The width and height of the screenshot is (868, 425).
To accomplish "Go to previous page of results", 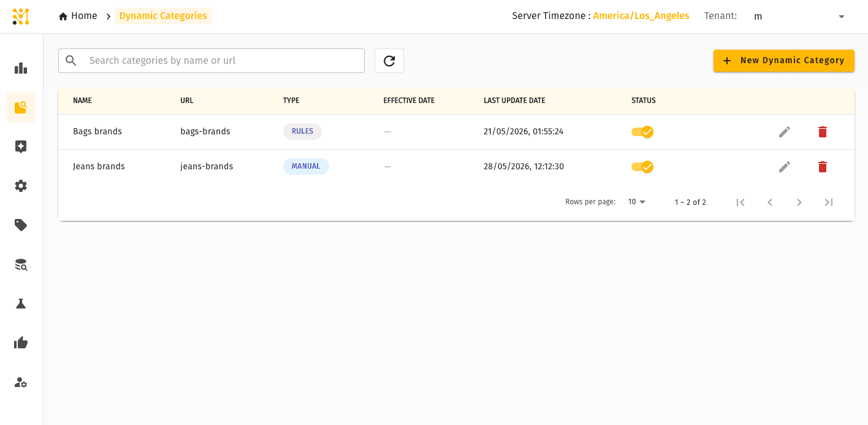I will pos(770,202).
